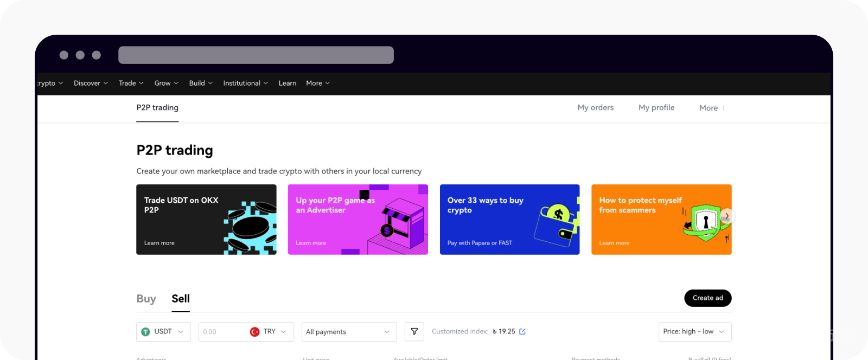
Task: Open the My orders link
Action: [x=596, y=108]
